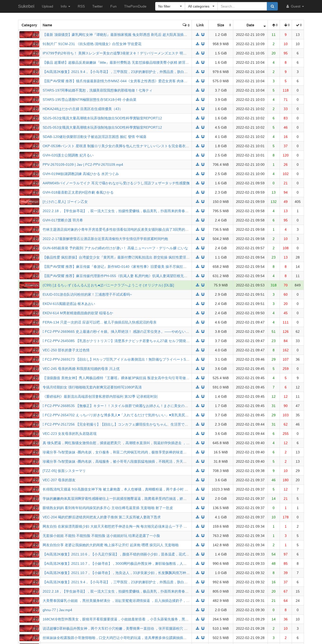Open the ghnu-77 | Jav.mp4 link
The width and height of the screenshot is (322, 644).
point(57,610)
